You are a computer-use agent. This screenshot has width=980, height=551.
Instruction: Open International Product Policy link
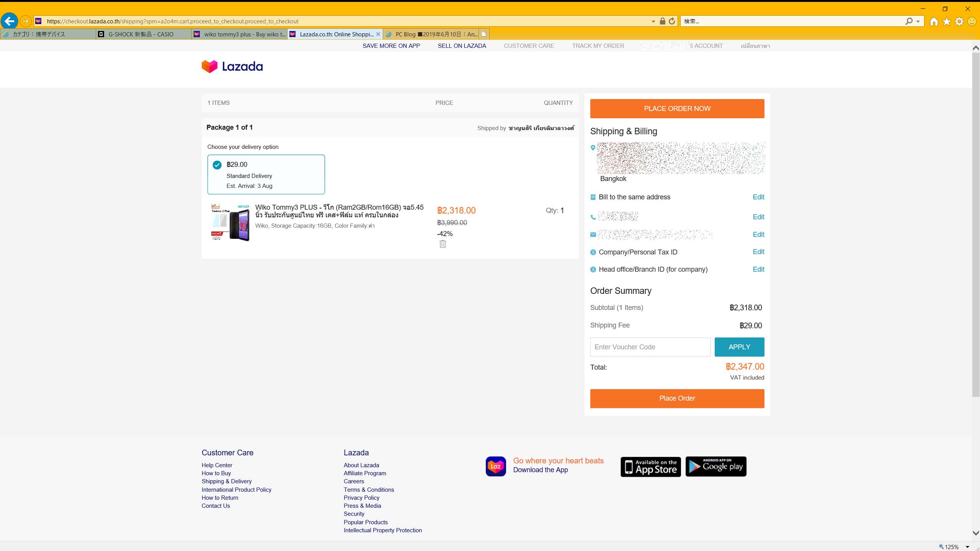tap(236, 490)
